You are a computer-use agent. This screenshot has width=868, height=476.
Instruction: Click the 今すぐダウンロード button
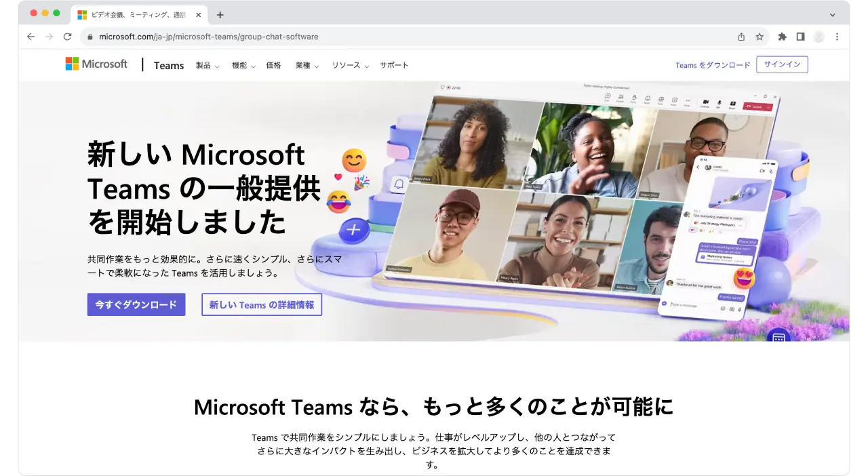[x=136, y=304]
